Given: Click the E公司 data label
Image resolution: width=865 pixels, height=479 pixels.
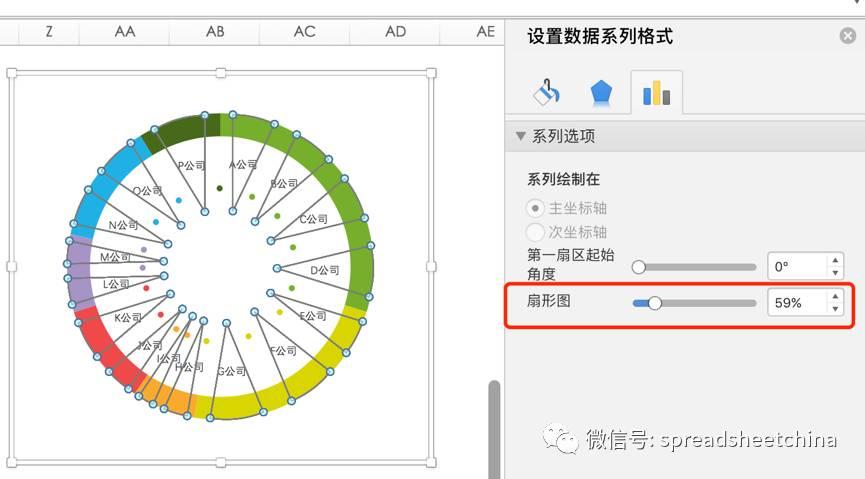Looking at the screenshot, I should coord(313,316).
